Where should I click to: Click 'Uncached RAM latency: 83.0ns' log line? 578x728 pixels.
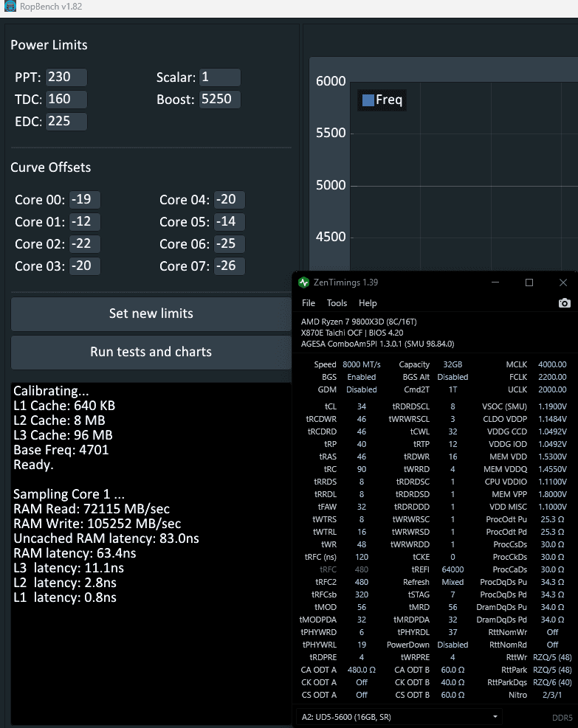pos(106,538)
